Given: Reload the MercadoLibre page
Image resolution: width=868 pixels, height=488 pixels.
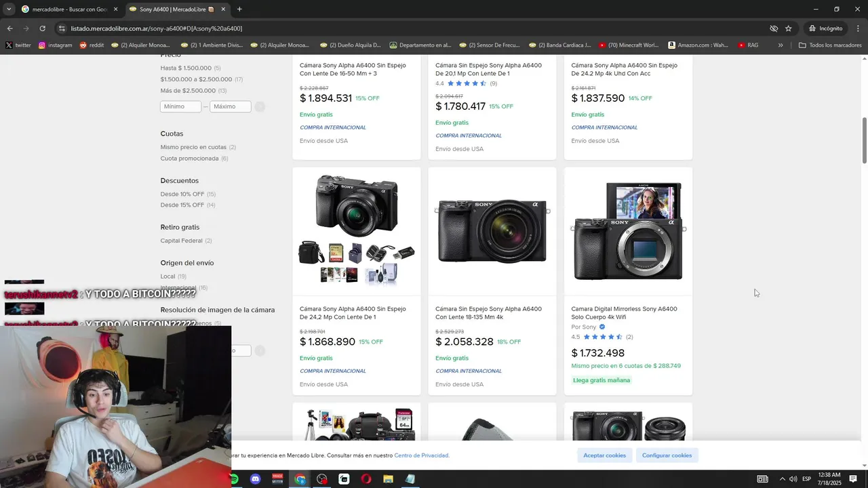Looking at the screenshot, I should pyautogui.click(x=42, y=28).
